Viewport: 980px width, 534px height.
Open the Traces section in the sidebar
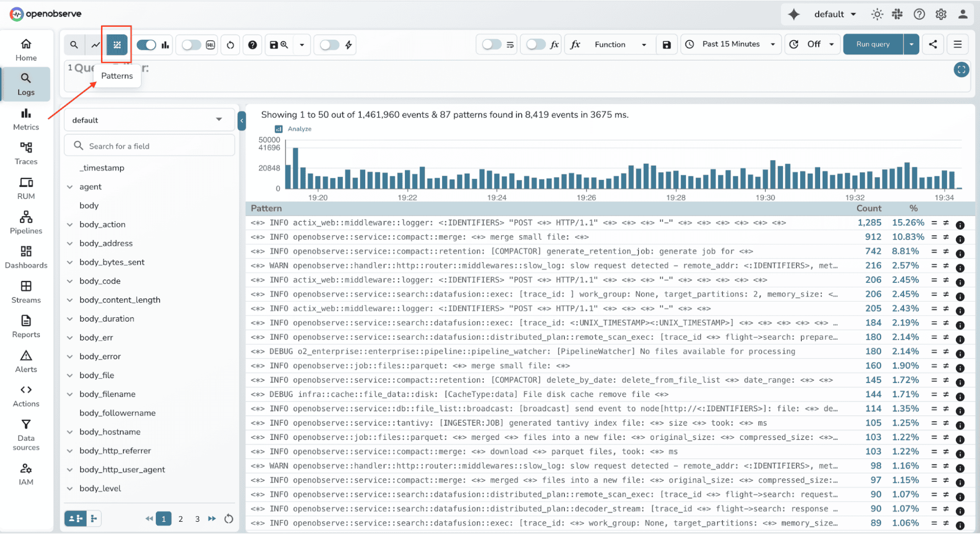click(x=26, y=153)
